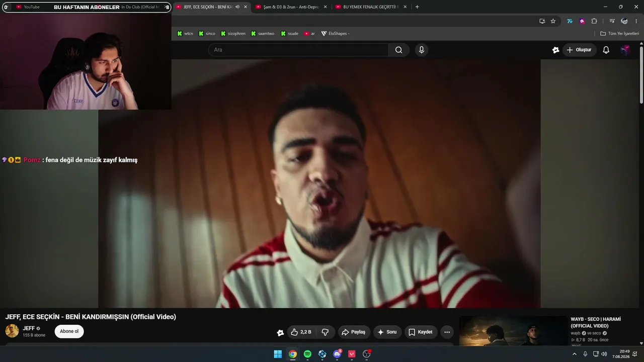Viewport: 644px width, 362px height.
Task: Open the wtcn bookmark
Action: (185, 34)
